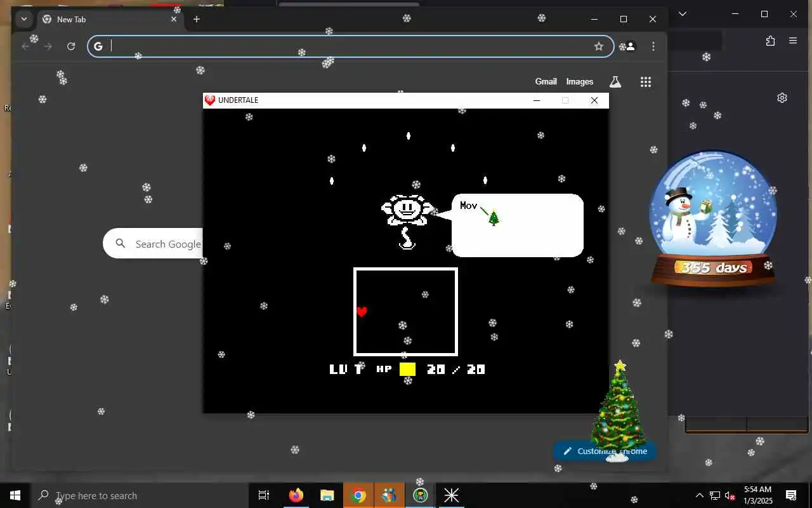
Task: Open the Google apps grid
Action: [x=646, y=82]
